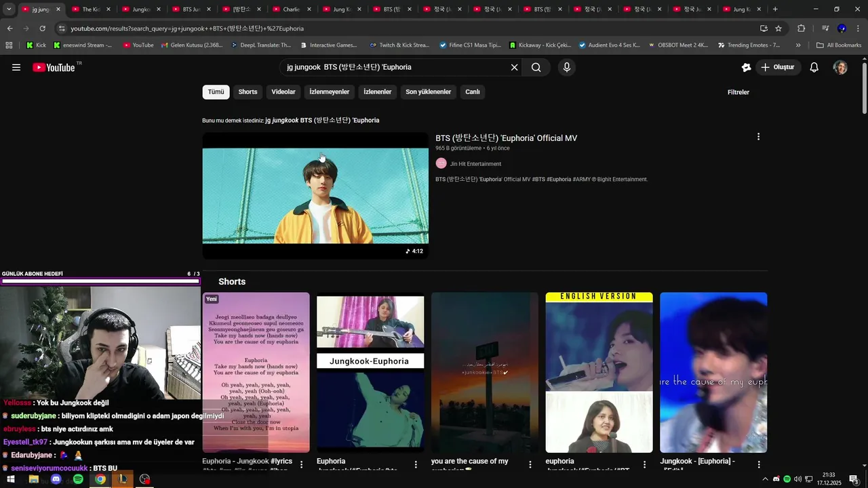The width and height of the screenshot is (868, 488).
Task: View site information icon in the address bar
Action: (62, 28)
